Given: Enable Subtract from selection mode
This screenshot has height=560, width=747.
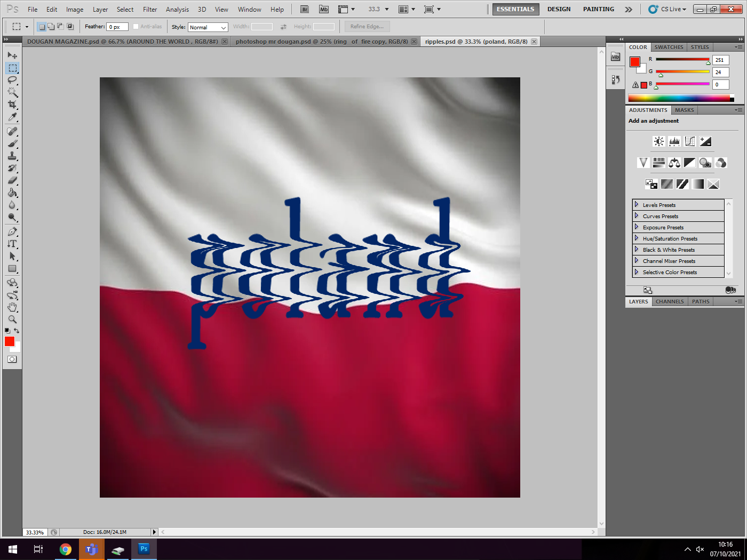Looking at the screenshot, I should coord(60,27).
